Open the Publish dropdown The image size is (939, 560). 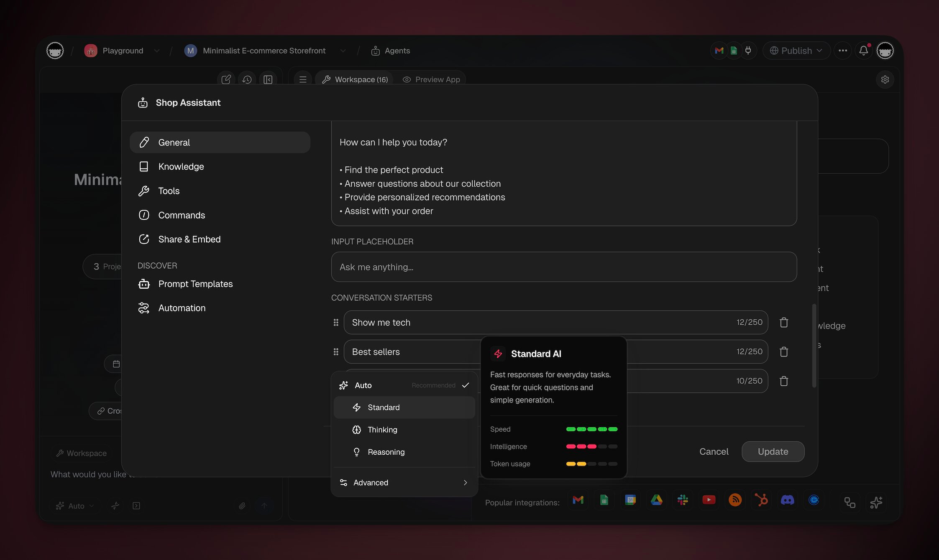[796, 51]
